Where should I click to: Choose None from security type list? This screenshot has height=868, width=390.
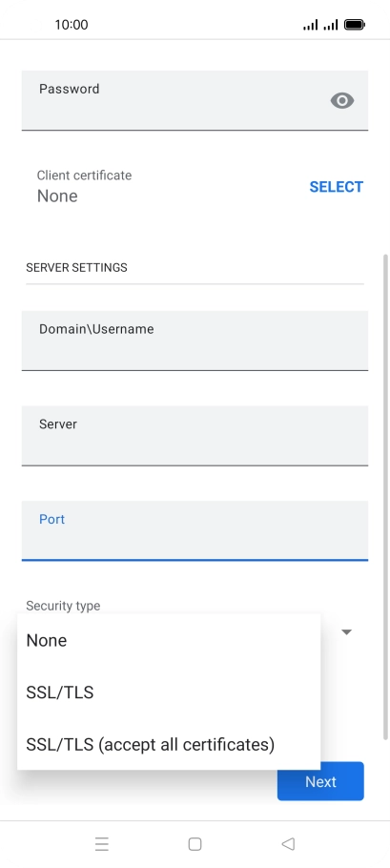tap(169, 640)
